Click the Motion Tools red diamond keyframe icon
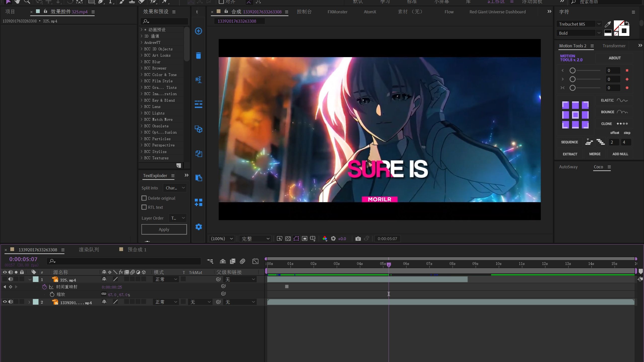644x362 pixels. click(627, 79)
